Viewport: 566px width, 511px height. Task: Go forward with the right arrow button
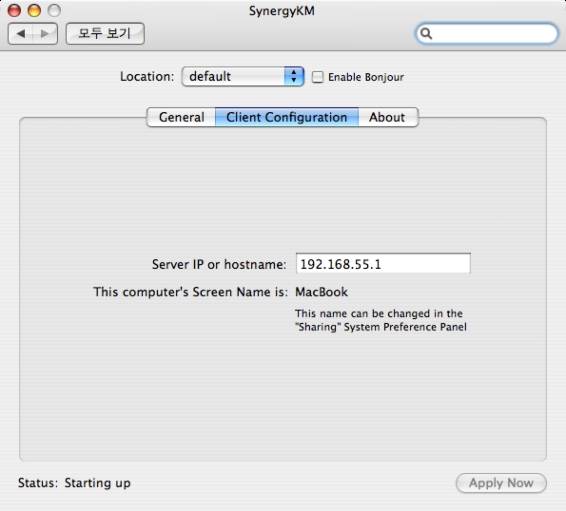[x=45, y=34]
